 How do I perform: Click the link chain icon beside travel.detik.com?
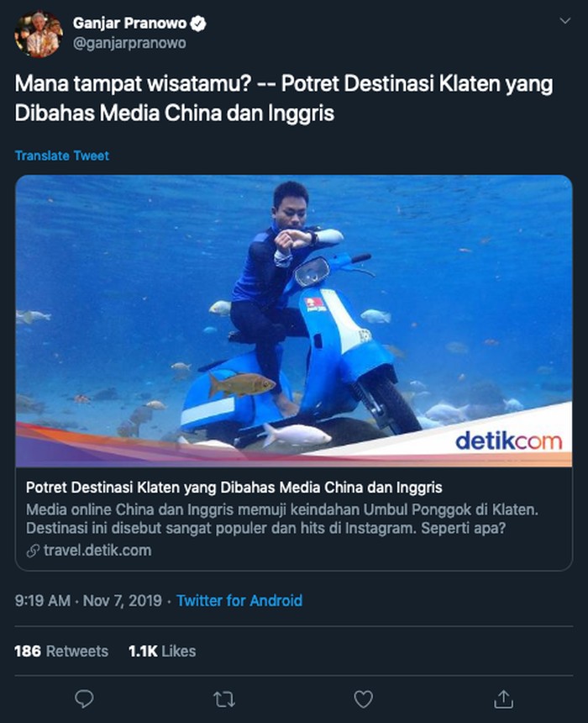coord(33,551)
